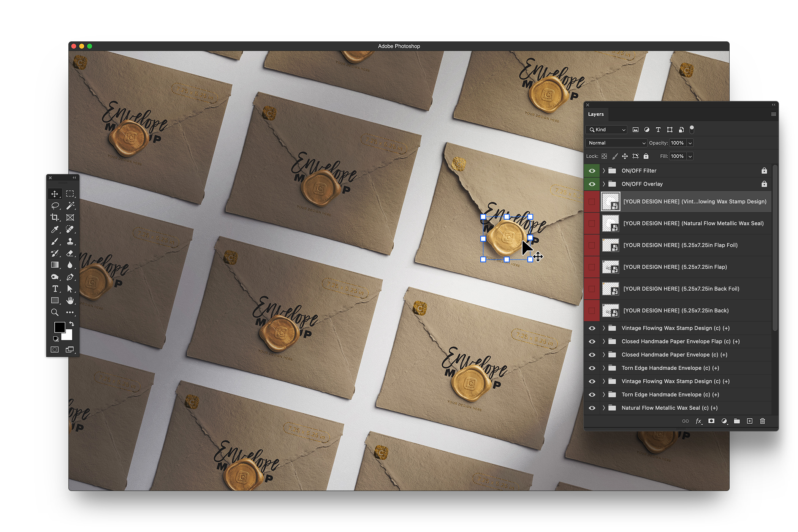Add a layer style with fx icon

coord(698,421)
